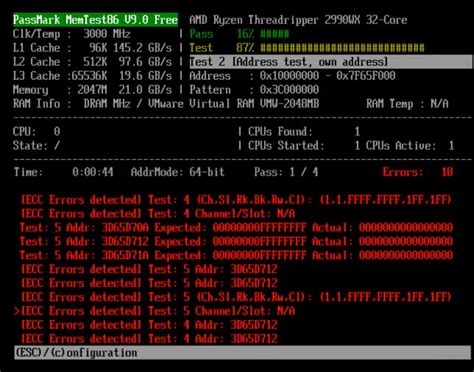Click the L3 Cache 19.6 GB/s row
The width and height of the screenshot is (474, 372).
pos(92,76)
